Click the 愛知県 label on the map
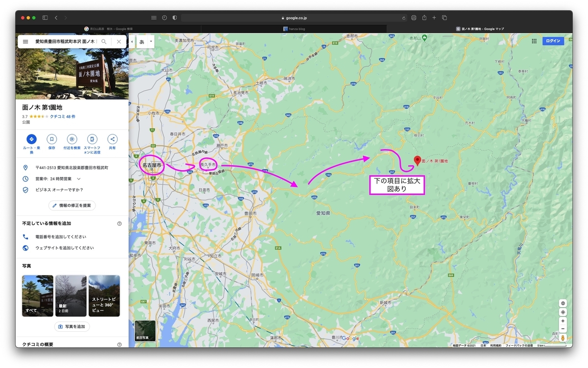Viewport: 588px width, 368px height. pyautogui.click(x=323, y=213)
